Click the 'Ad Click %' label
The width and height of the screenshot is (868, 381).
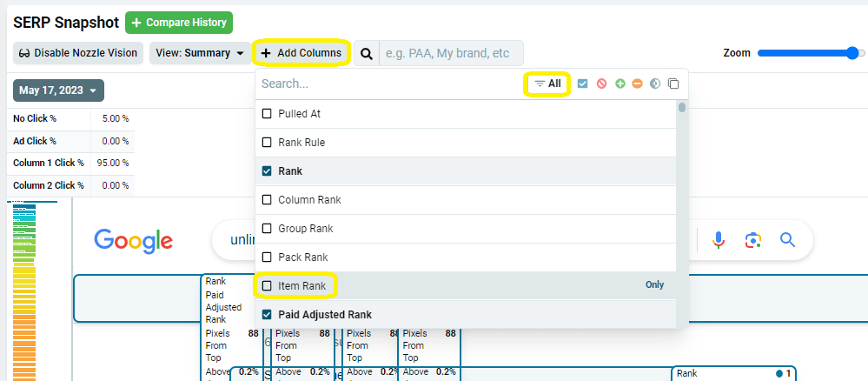[35, 141]
